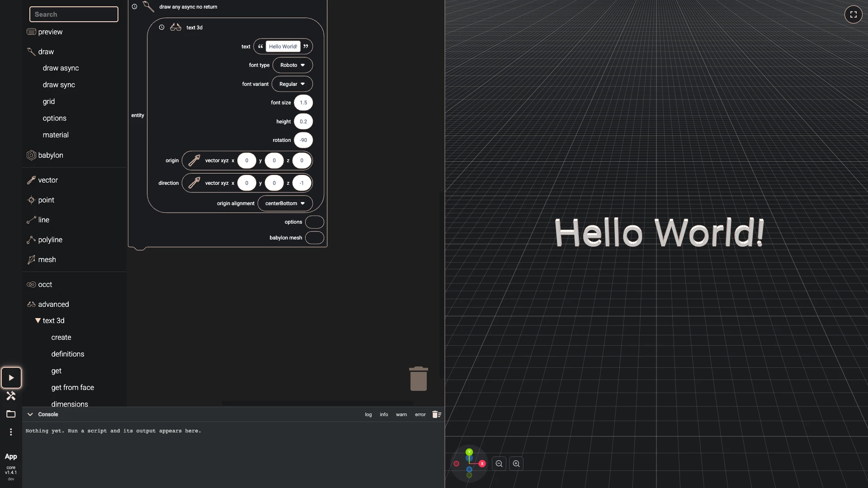Click the origin vector xyz block icon
The width and height of the screenshot is (868, 488).
click(x=194, y=160)
